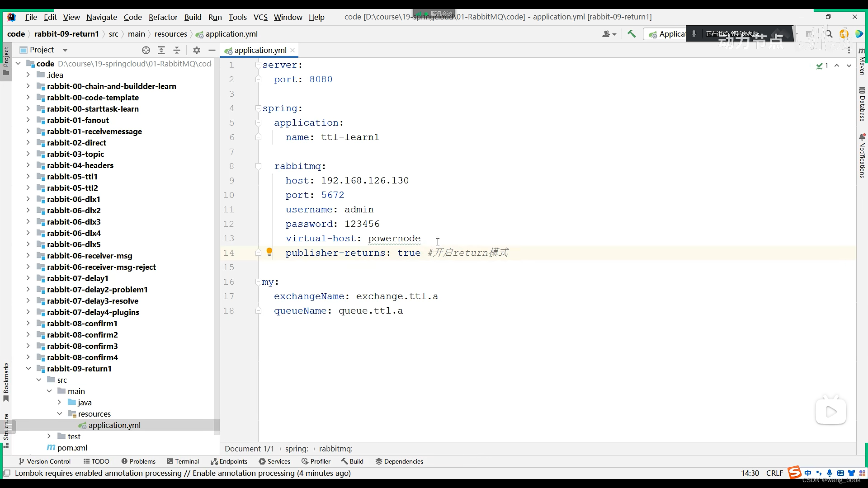Open Project panel gear options
This screenshot has width=868, height=488.
pyautogui.click(x=196, y=50)
